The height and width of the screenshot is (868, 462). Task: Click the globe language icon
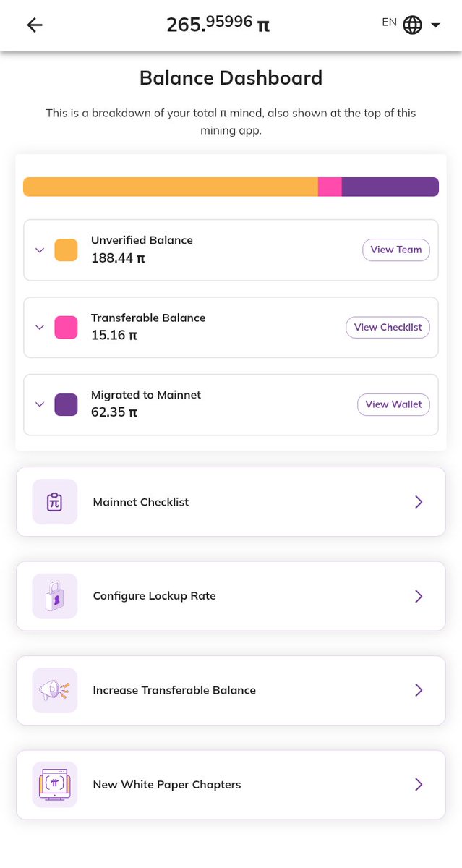[412, 25]
